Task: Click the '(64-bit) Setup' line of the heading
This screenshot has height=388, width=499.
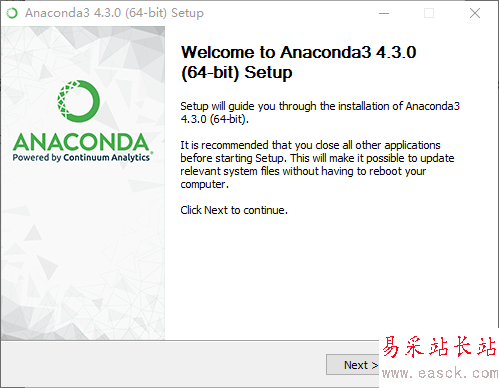Action: [x=236, y=73]
